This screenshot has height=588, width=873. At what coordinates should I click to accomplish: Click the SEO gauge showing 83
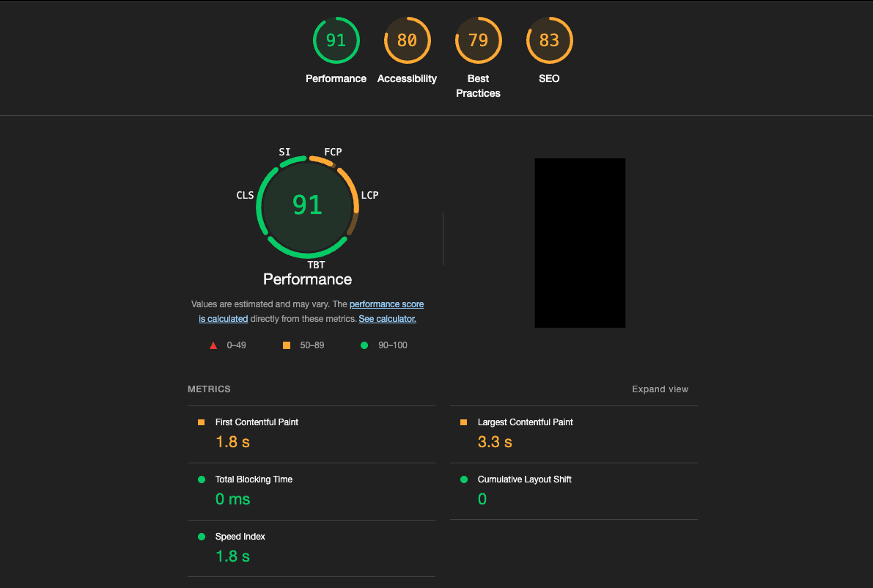pos(549,40)
